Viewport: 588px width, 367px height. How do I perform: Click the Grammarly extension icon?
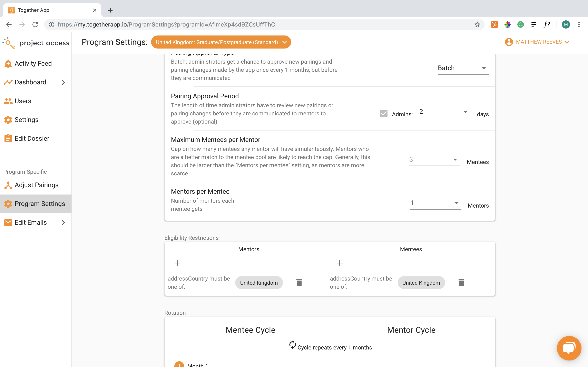(x=520, y=24)
